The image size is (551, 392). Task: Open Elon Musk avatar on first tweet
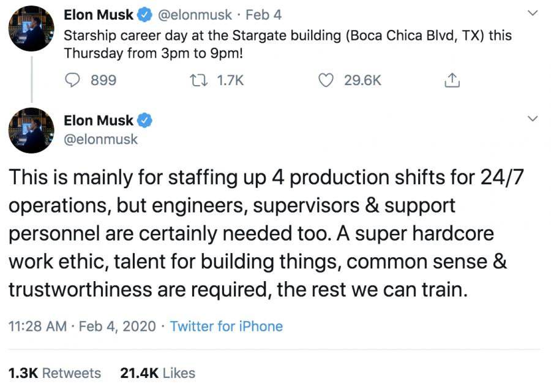pyautogui.click(x=31, y=28)
